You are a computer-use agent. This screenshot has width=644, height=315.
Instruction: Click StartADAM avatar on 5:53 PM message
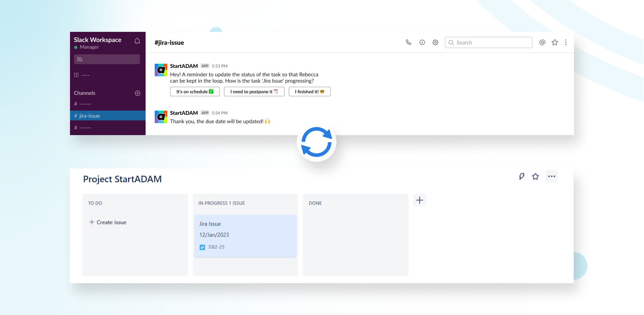click(161, 70)
